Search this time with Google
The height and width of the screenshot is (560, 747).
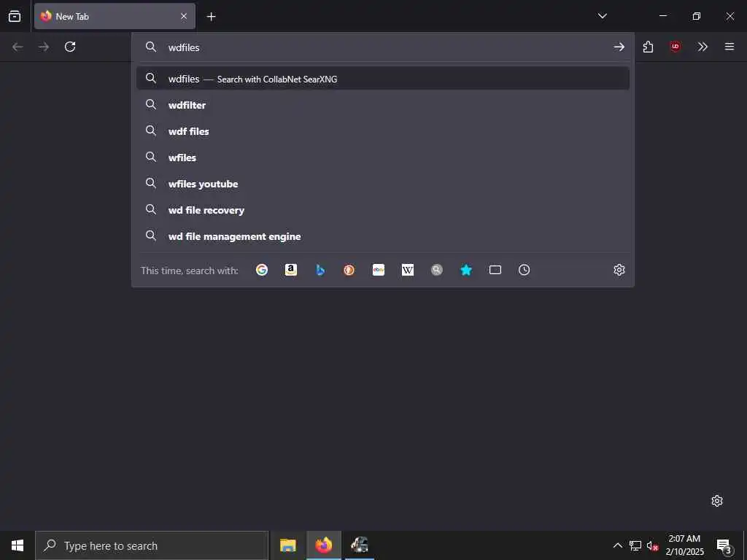(x=262, y=270)
